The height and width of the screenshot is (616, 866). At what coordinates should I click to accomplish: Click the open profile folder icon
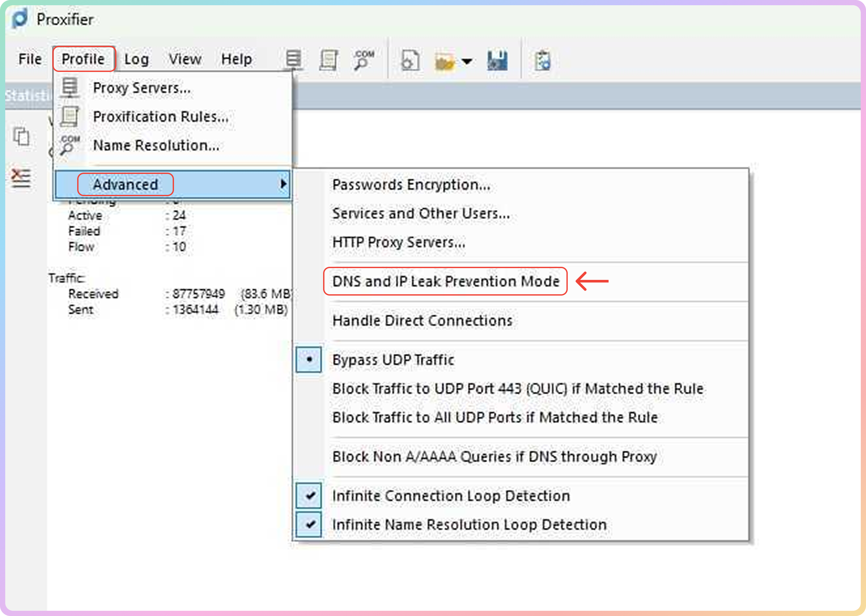[x=444, y=61]
